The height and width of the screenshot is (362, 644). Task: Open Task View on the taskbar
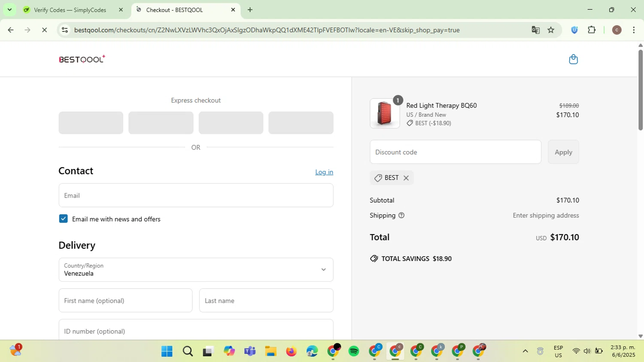pyautogui.click(x=208, y=351)
